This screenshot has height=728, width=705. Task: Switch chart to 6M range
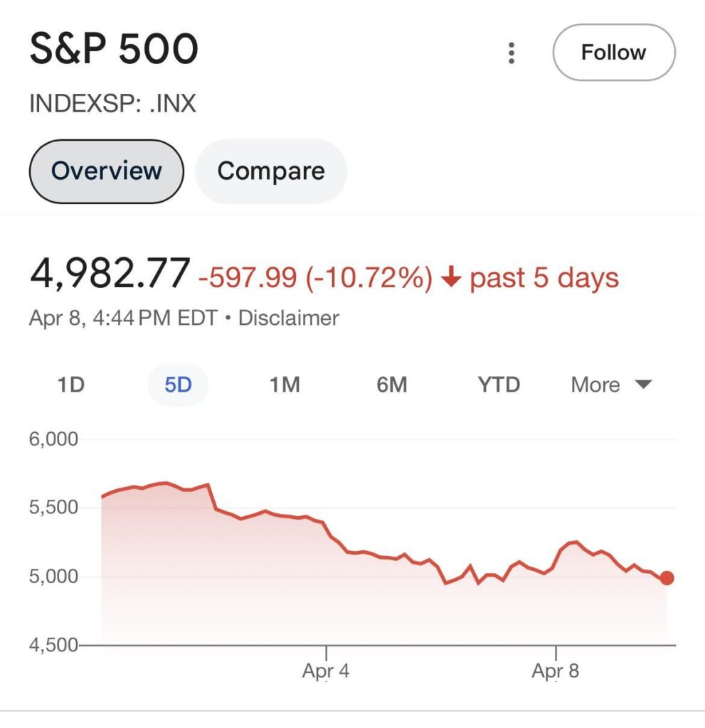point(391,385)
